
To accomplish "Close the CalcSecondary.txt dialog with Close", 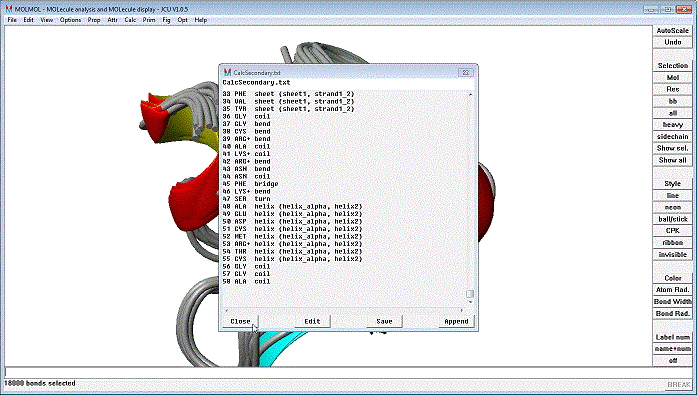I will coord(240,321).
